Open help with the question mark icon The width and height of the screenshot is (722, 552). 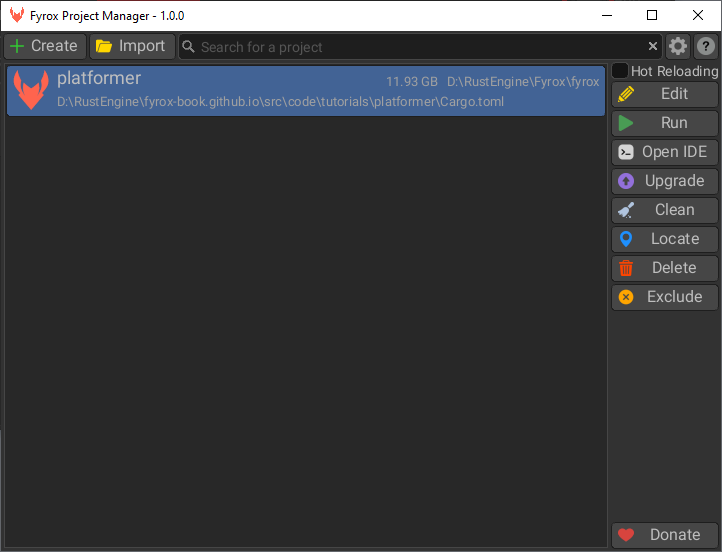coord(706,46)
